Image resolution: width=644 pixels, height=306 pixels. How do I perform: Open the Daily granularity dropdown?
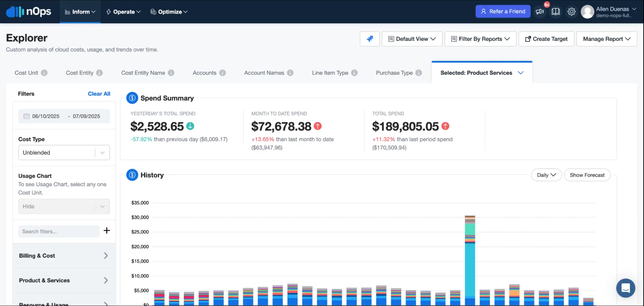tap(546, 175)
